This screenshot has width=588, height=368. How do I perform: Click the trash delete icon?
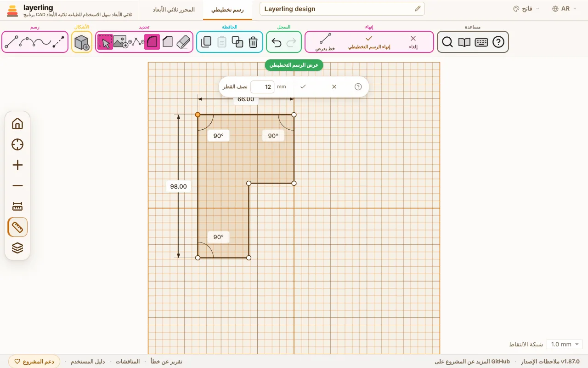tap(253, 42)
